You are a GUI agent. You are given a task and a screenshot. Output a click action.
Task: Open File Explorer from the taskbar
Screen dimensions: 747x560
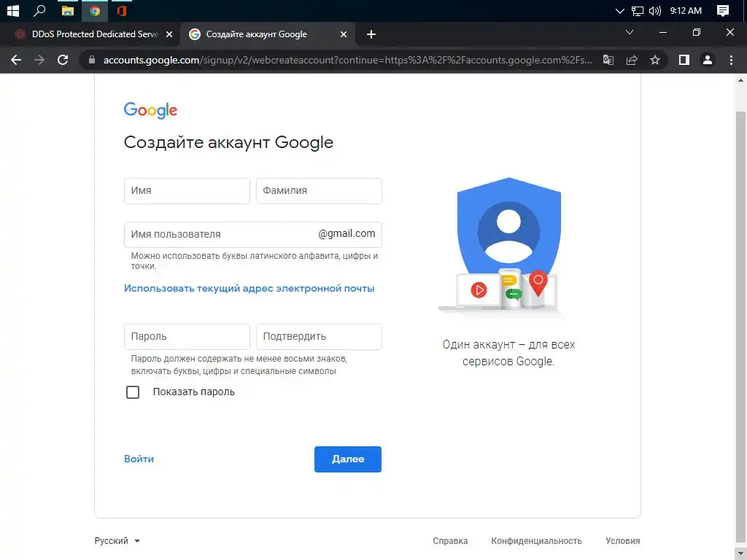[x=68, y=10]
